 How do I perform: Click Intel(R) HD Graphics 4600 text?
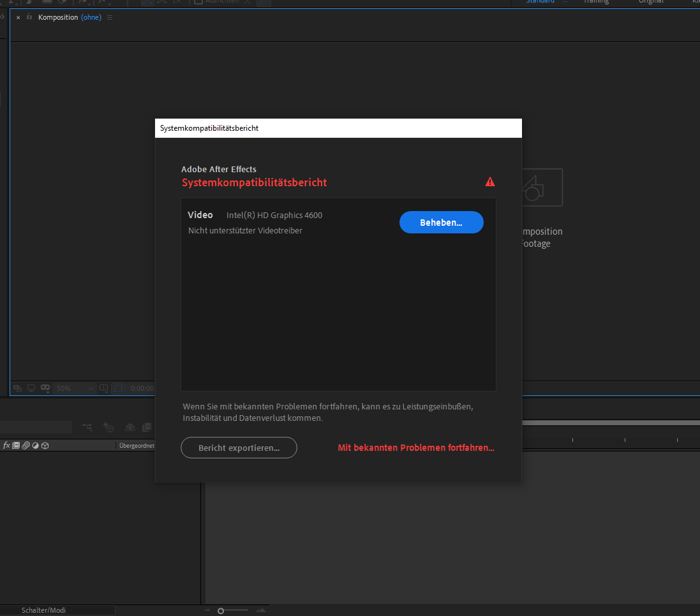274,215
